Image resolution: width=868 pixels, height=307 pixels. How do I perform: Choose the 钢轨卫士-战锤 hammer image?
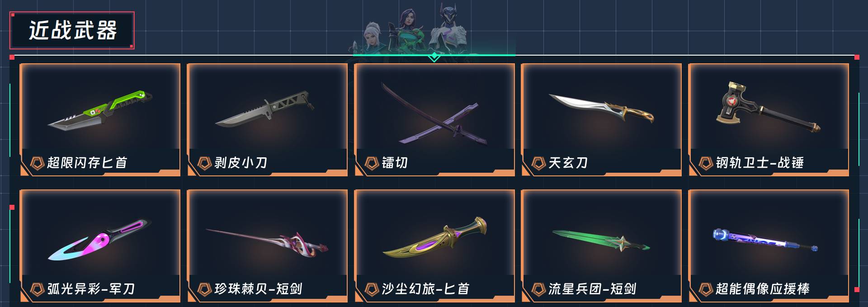(x=769, y=107)
